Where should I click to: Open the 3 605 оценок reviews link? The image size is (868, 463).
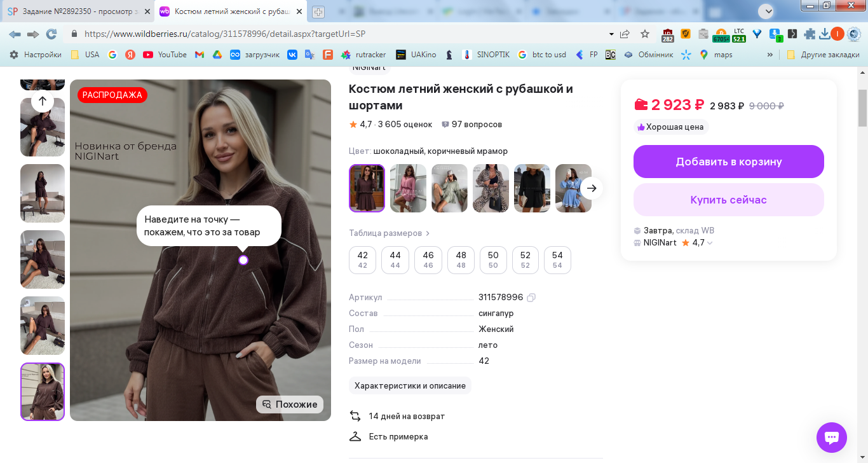(x=405, y=125)
